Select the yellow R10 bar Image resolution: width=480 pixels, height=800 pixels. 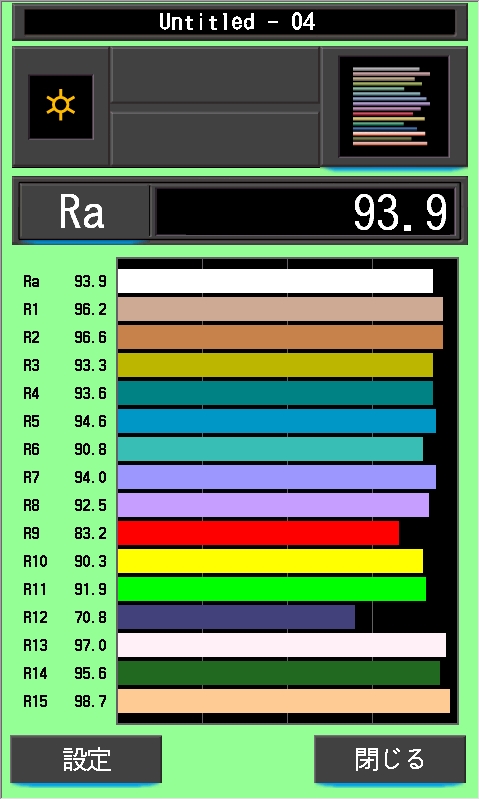[x=270, y=561]
